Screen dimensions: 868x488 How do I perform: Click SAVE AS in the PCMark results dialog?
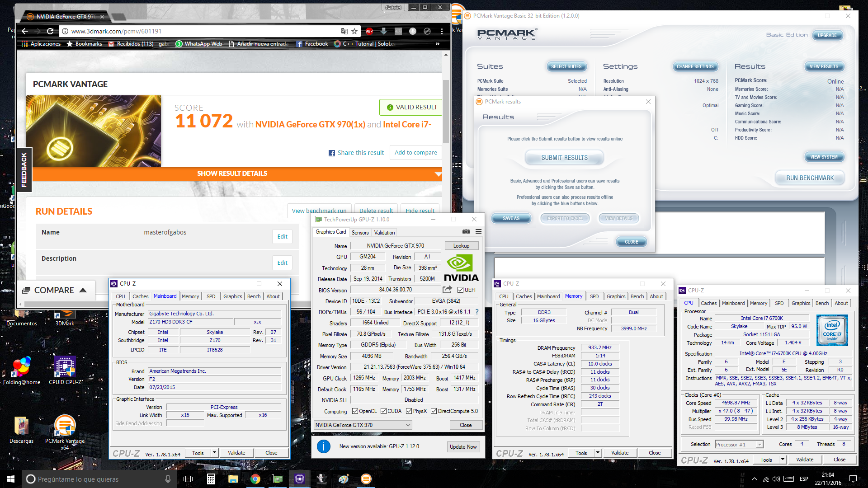click(x=511, y=218)
